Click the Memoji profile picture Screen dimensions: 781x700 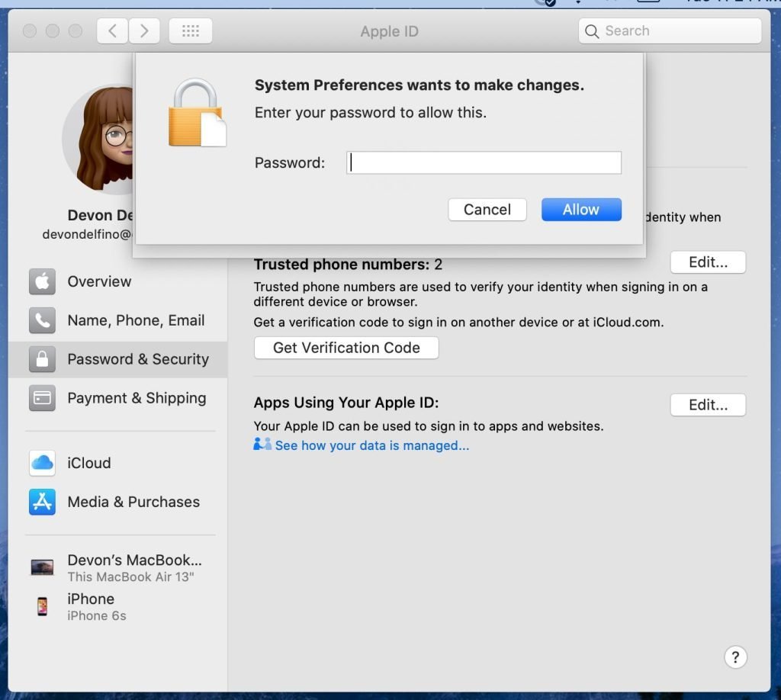click(x=98, y=139)
